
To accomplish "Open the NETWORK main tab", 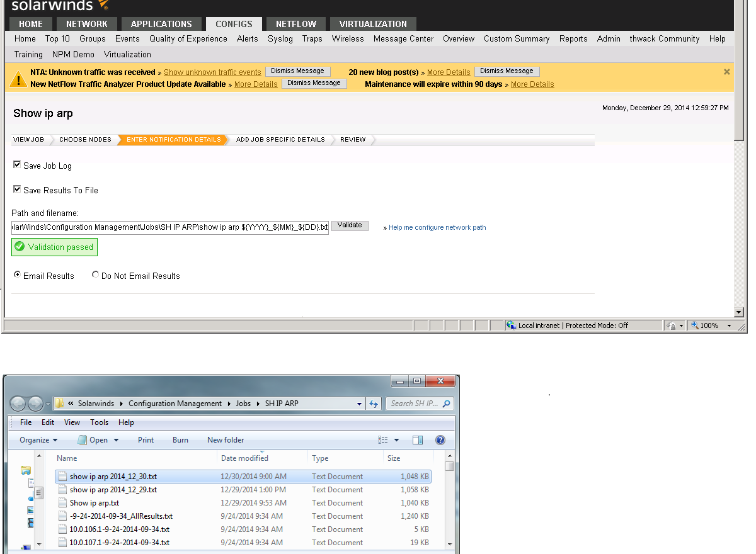I will (x=87, y=24).
